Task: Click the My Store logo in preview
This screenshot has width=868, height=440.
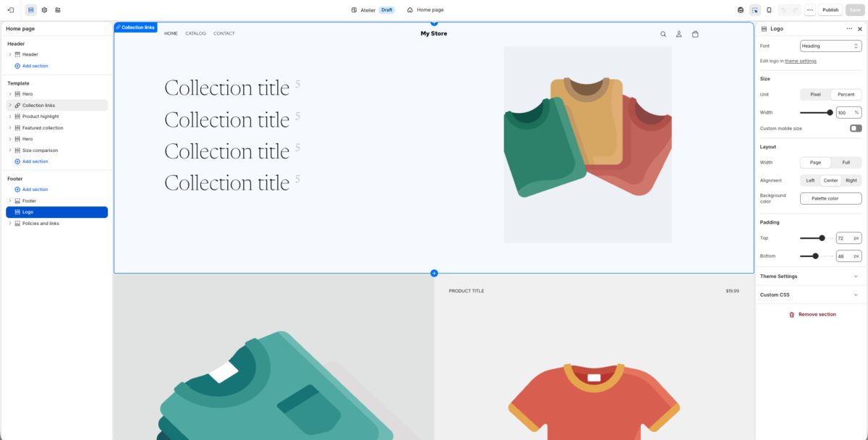Action: click(434, 33)
